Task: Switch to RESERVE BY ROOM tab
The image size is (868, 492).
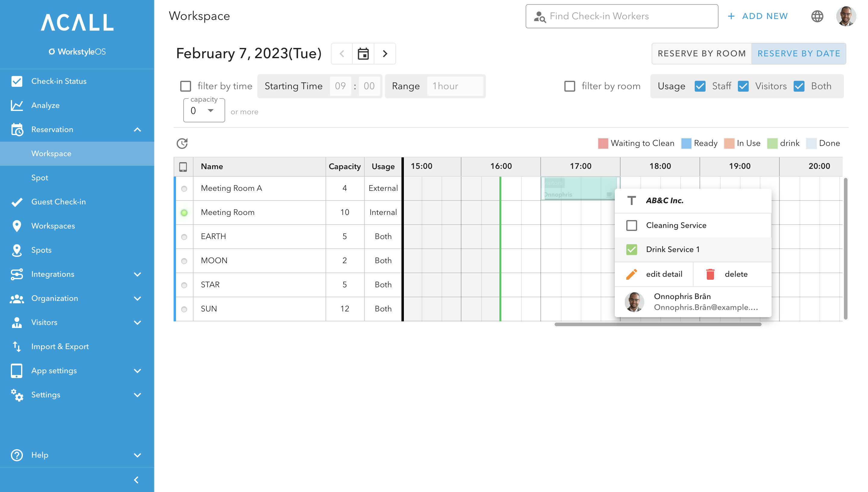Action: [702, 54]
